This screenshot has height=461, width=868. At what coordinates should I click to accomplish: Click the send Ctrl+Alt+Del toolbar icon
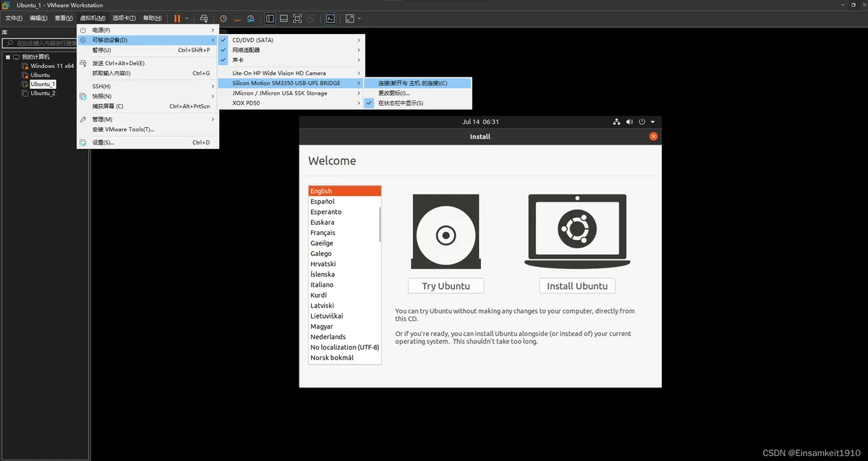click(x=204, y=18)
